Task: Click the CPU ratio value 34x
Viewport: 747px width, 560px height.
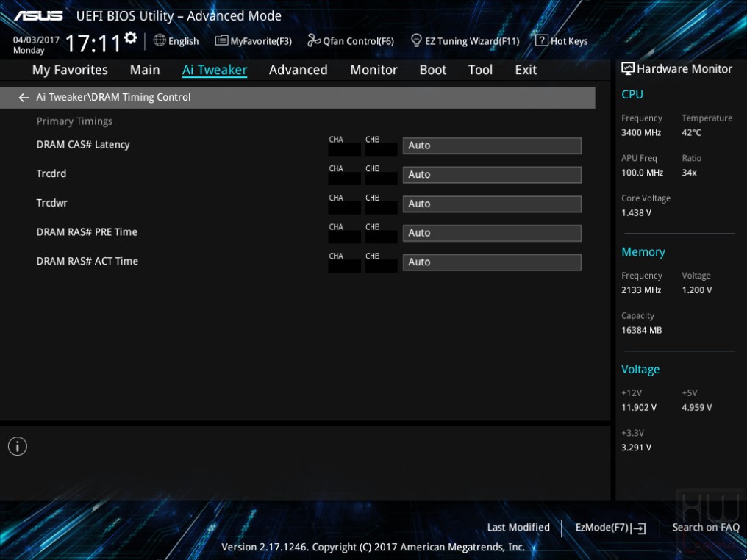Action: [x=690, y=173]
